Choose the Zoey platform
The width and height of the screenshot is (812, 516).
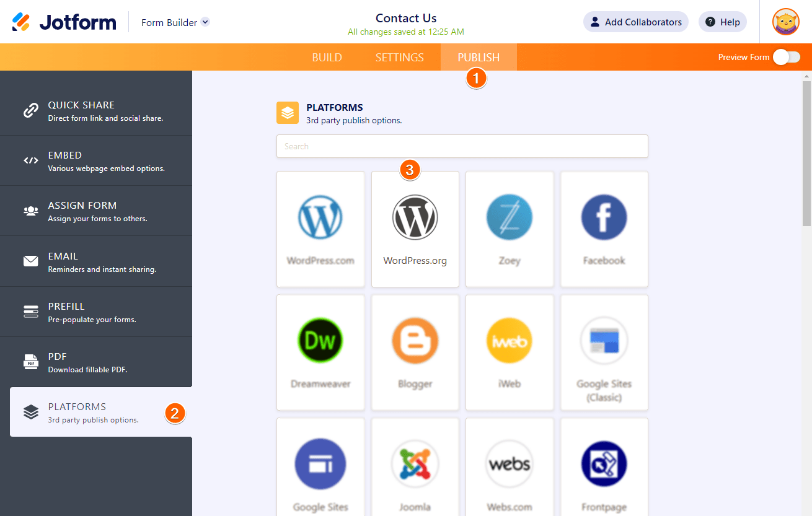coord(510,229)
